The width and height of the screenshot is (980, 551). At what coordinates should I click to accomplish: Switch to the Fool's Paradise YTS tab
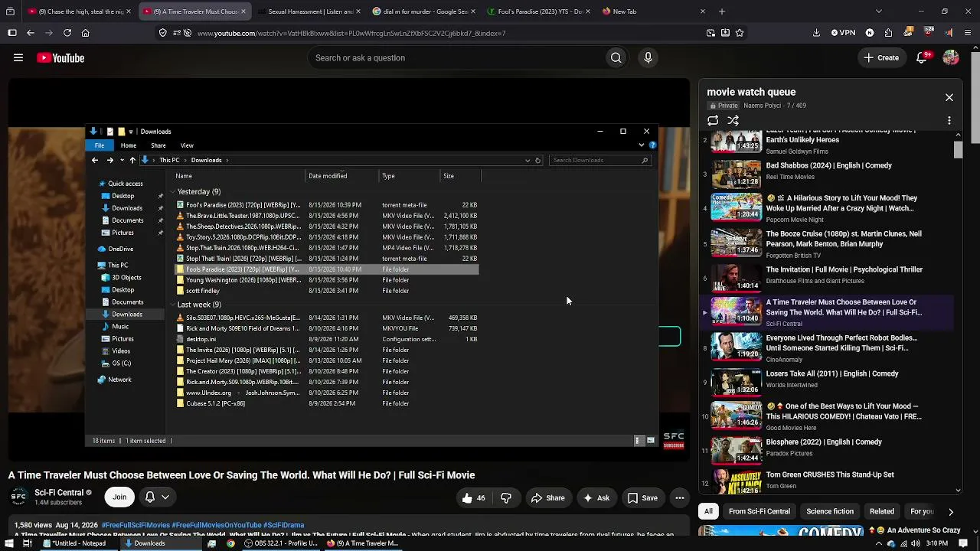pyautogui.click(x=540, y=11)
